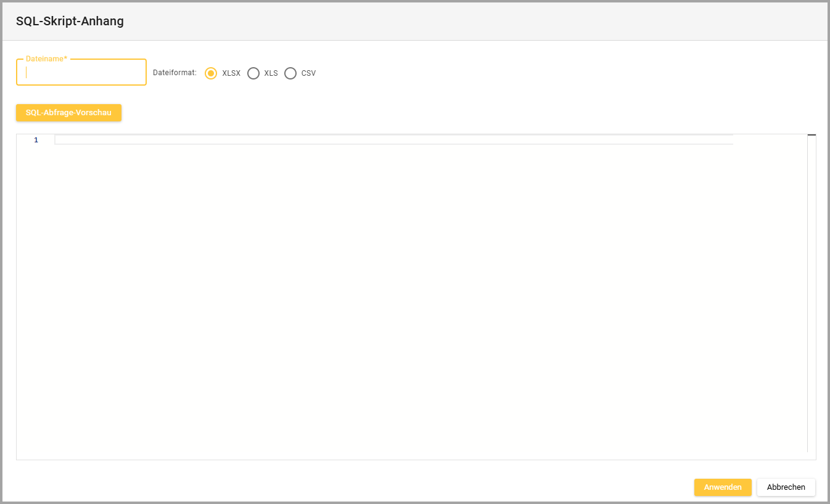Viewport: 830px width, 504px height.
Task: Click the XLSX format label text
Action: tap(231, 73)
